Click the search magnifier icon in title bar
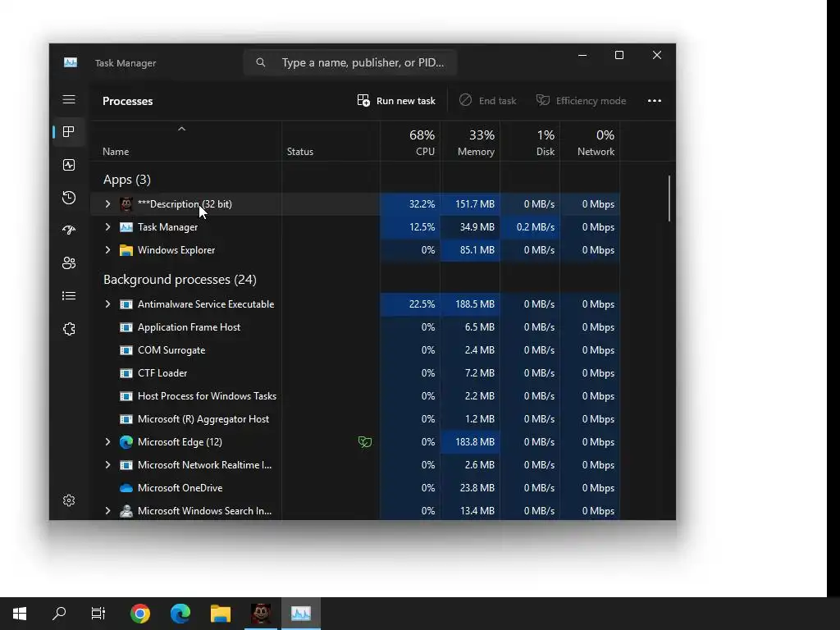This screenshot has height=630, width=840. 260,62
